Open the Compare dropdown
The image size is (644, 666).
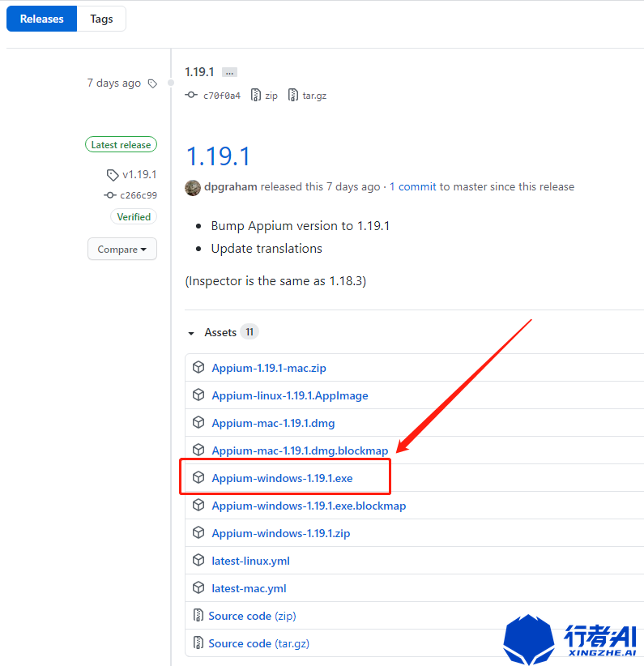[122, 249]
